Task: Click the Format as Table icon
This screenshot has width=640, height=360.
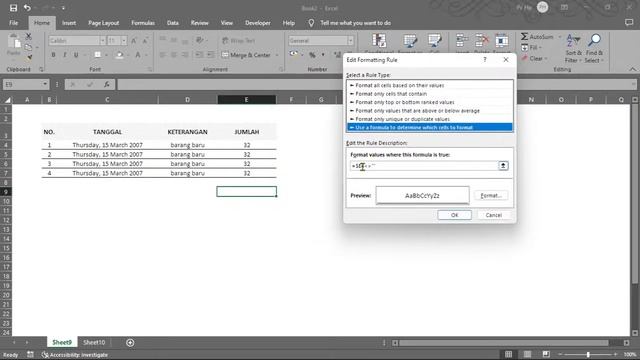Action: click(410, 41)
